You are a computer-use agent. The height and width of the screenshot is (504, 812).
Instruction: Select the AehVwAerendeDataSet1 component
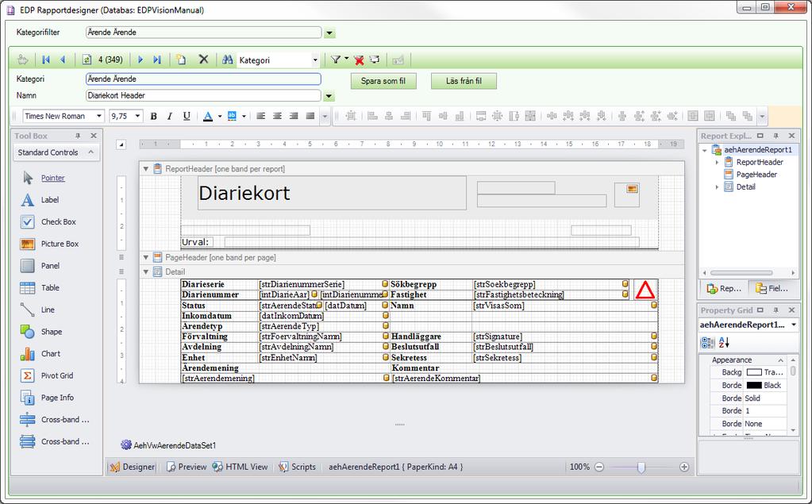[168, 445]
